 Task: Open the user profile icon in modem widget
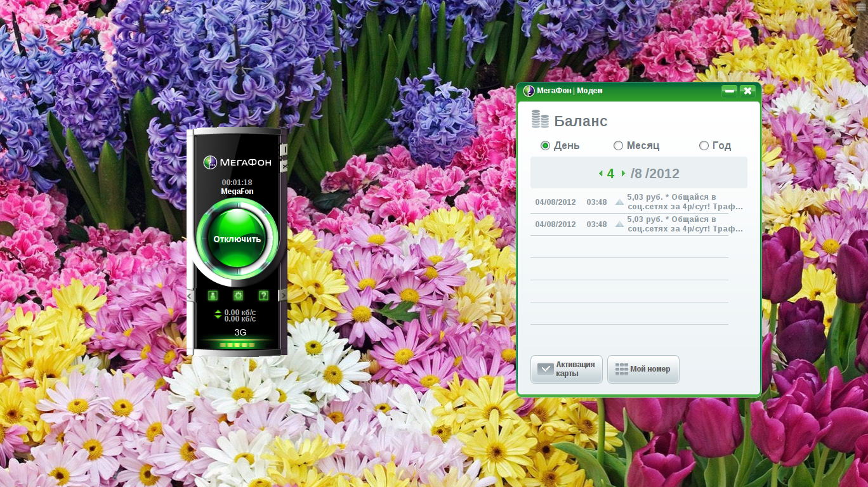[213, 295]
